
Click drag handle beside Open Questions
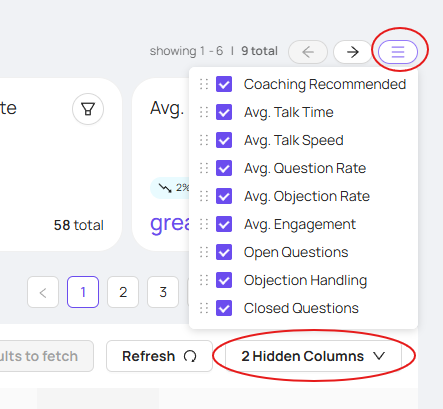coord(204,252)
